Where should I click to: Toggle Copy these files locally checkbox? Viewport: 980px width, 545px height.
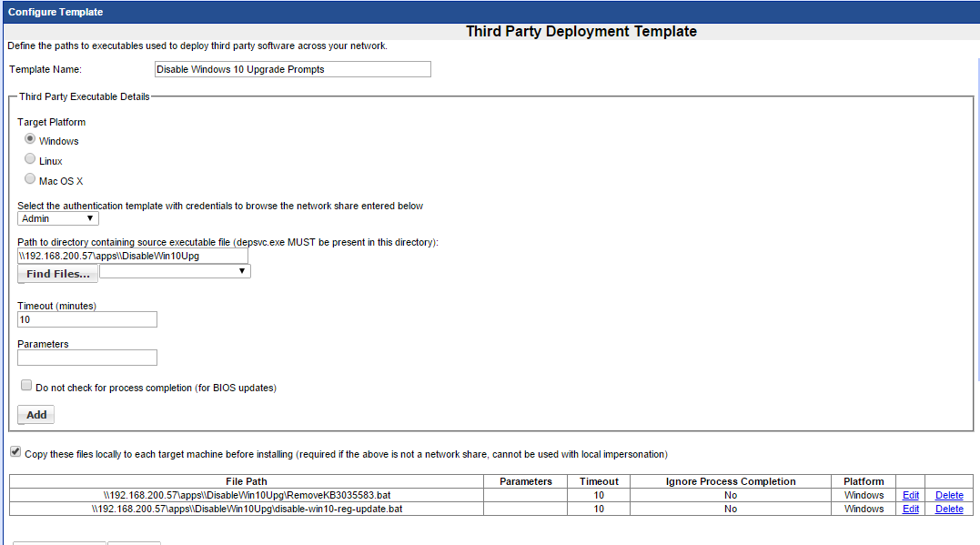coord(15,452)
